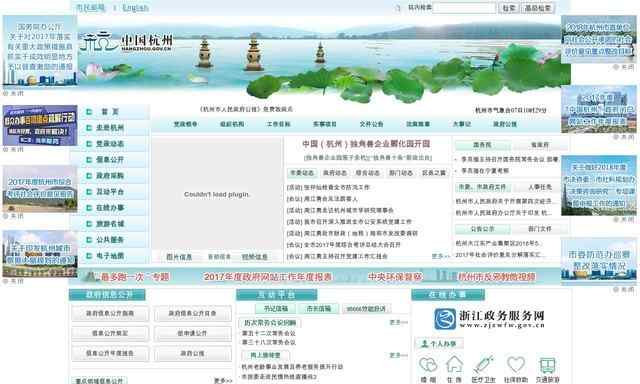Click the 信息公开年度报告 button
640x384 pixels.
pos(110,353)
